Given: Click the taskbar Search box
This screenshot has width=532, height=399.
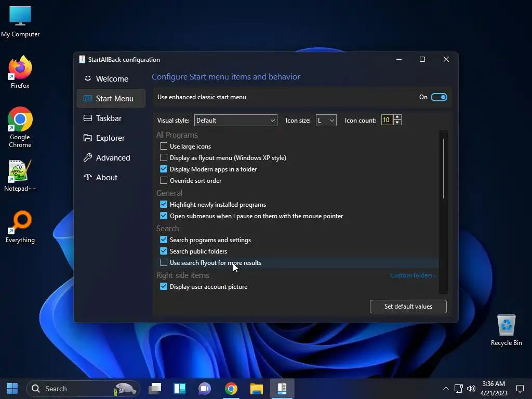Looking at the screenshot, I should (x=83, y=389).
